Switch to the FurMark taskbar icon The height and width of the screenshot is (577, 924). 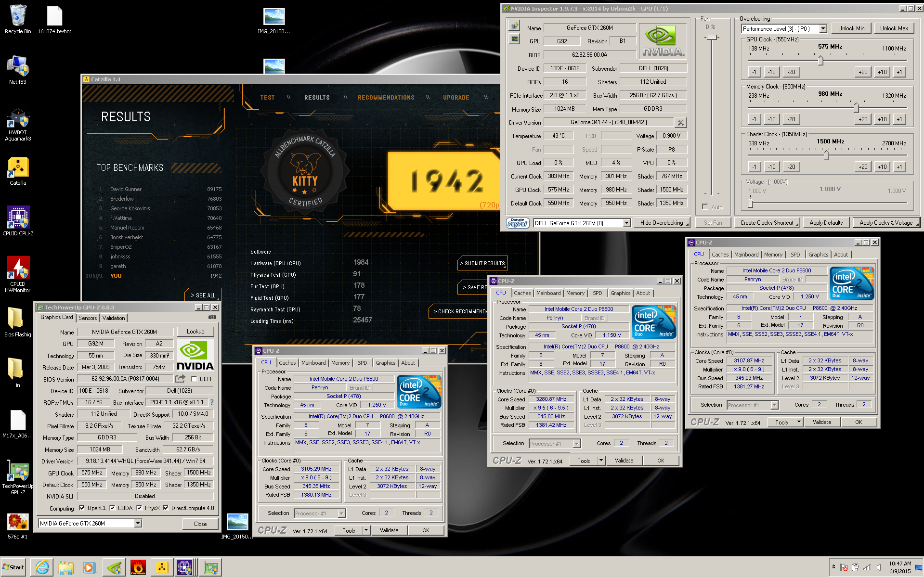click(x=138, y=567)
